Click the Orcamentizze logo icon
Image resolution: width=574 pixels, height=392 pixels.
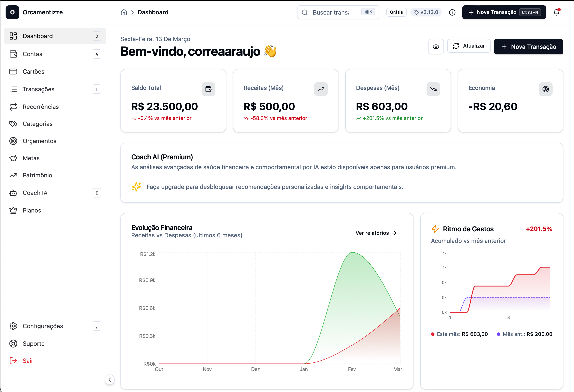(x=12, y=12)
